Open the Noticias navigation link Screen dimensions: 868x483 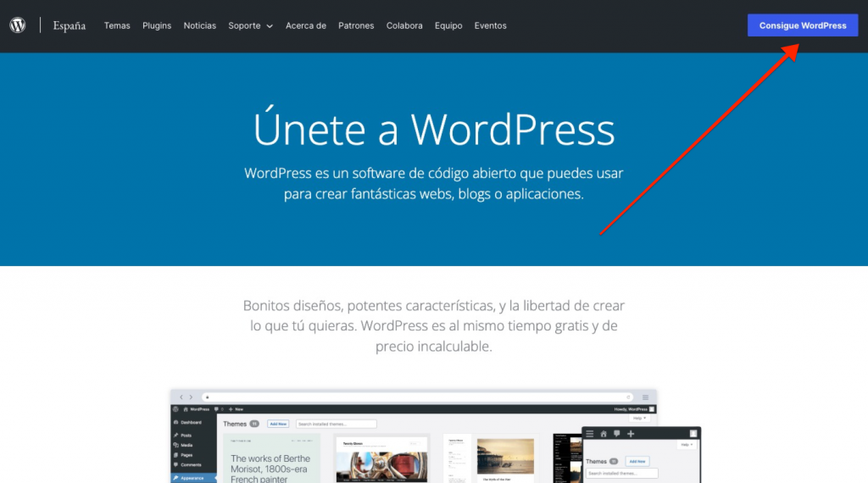pyautogui.click(x=200, y=25)
